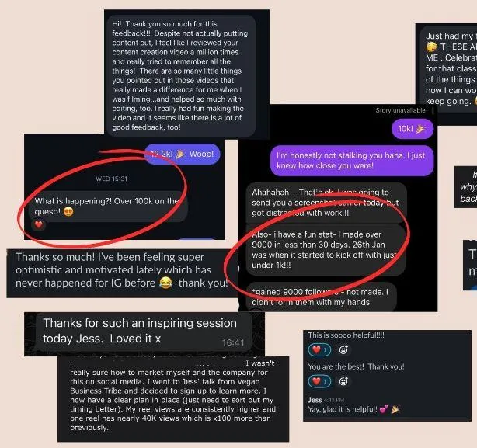
Task: Click the laughing emoji after "IG before"
Action: click(165, 283)
